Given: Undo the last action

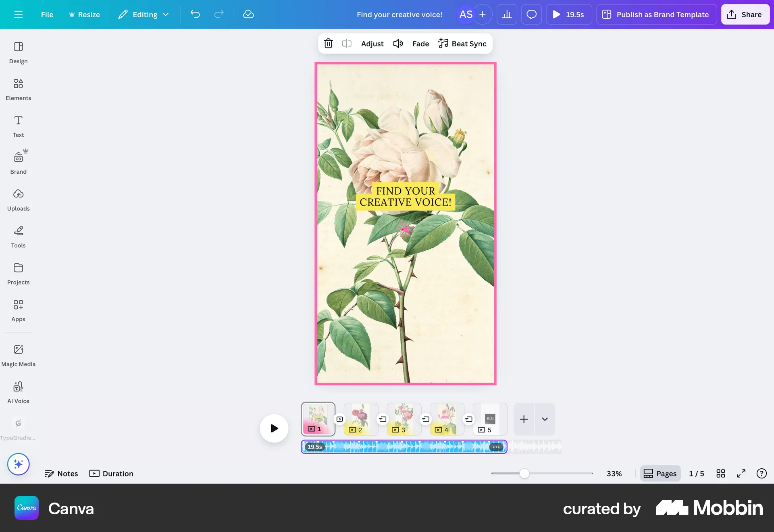Looking at the screenshot, I should pos(195,14).
